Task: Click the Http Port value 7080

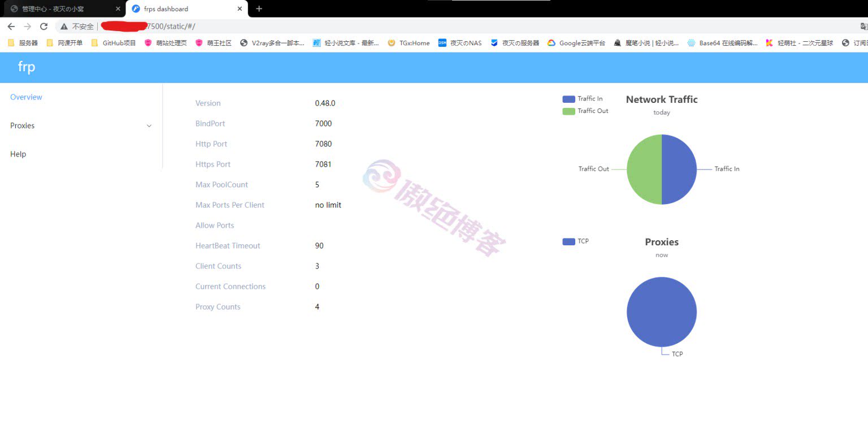Action: [x=323, y=144]
